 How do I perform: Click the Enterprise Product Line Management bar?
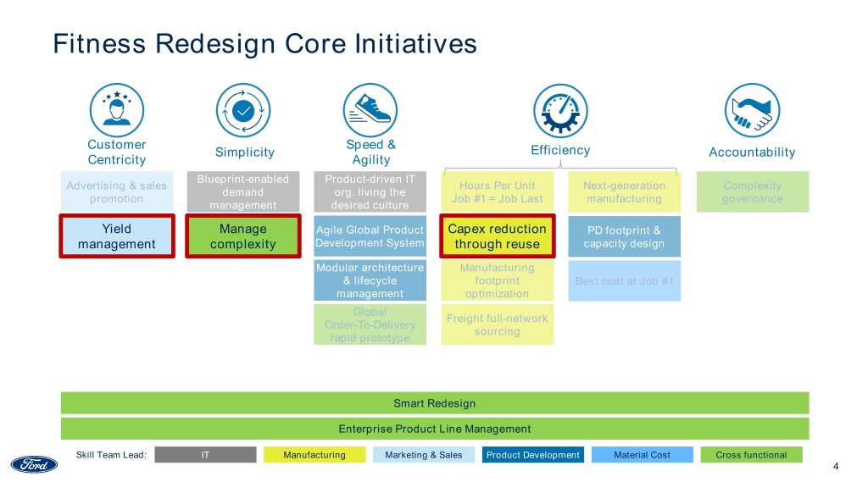pos(434,429)
